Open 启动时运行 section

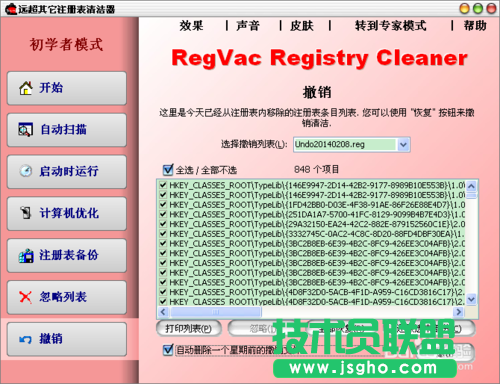[67, 172]
